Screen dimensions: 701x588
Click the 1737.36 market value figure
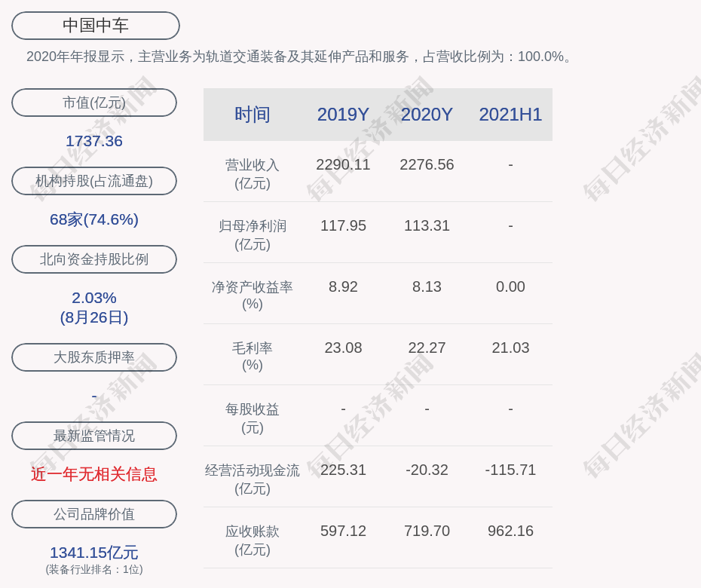click(x=94, y=141)
